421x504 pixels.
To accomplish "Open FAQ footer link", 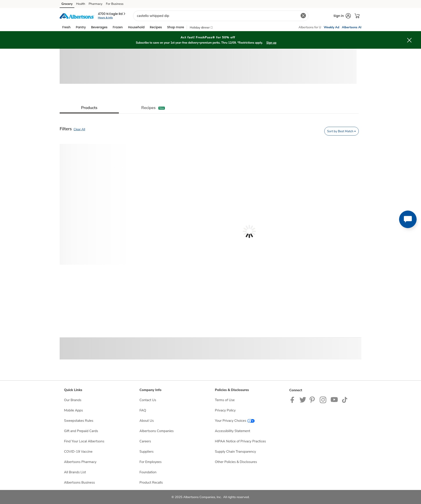I will pos(143,410).
